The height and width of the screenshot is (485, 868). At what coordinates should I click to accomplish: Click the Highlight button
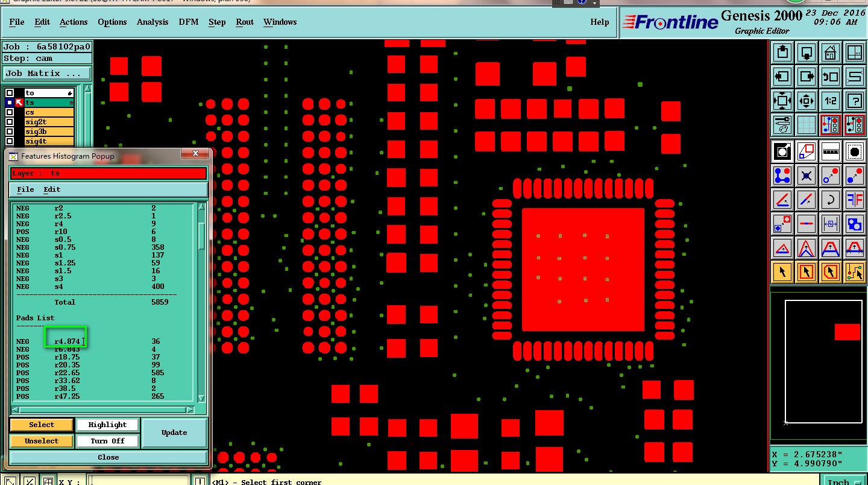107,425
